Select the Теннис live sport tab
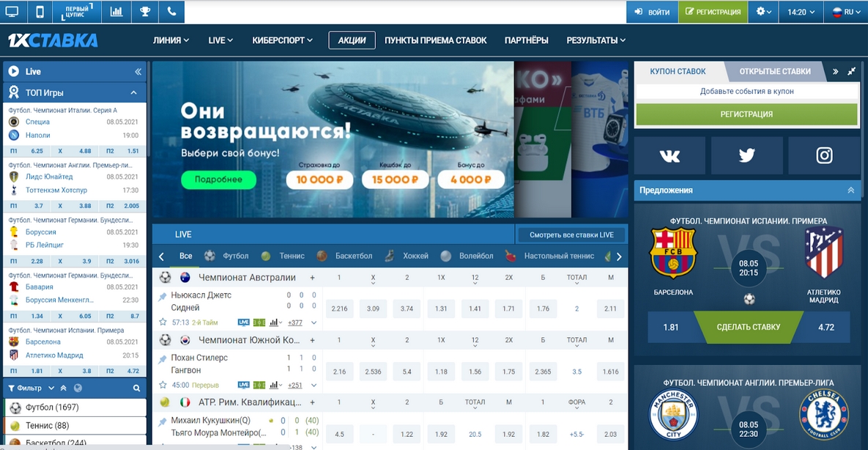Viewport: 868px width, 450px height. [283, 256]
